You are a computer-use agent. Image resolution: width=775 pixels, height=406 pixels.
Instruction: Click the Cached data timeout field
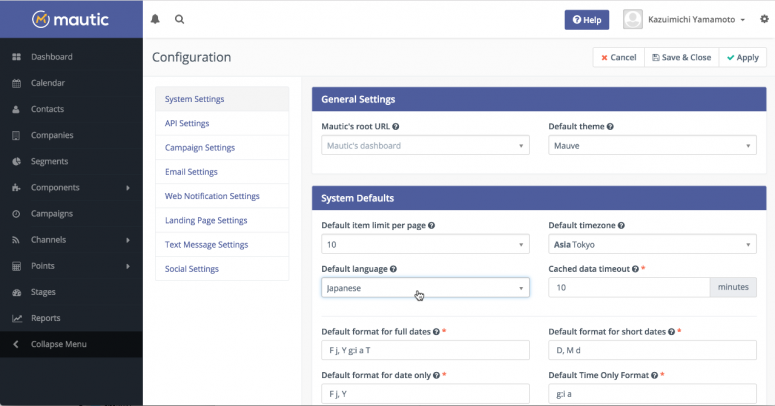tap(629, 288)
